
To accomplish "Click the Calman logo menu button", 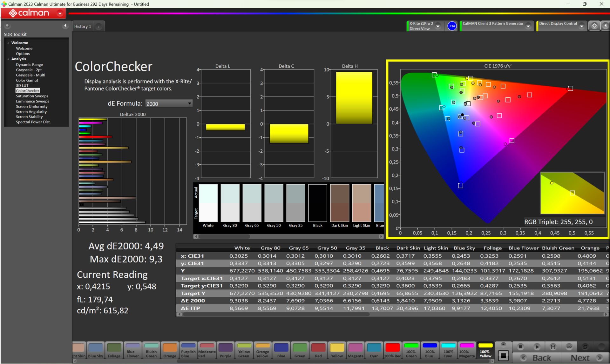I will tap(34, 13).
